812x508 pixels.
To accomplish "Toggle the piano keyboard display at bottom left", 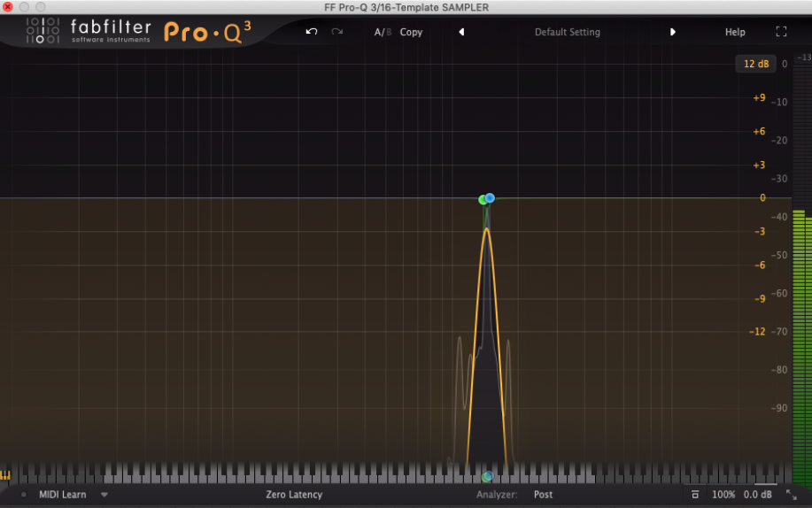I will point(5,475).
